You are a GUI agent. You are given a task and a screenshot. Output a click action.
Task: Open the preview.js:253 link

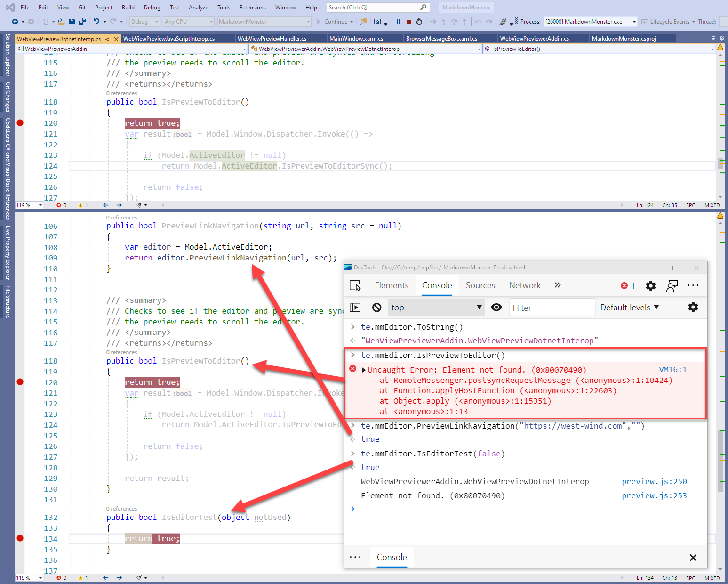655,495
